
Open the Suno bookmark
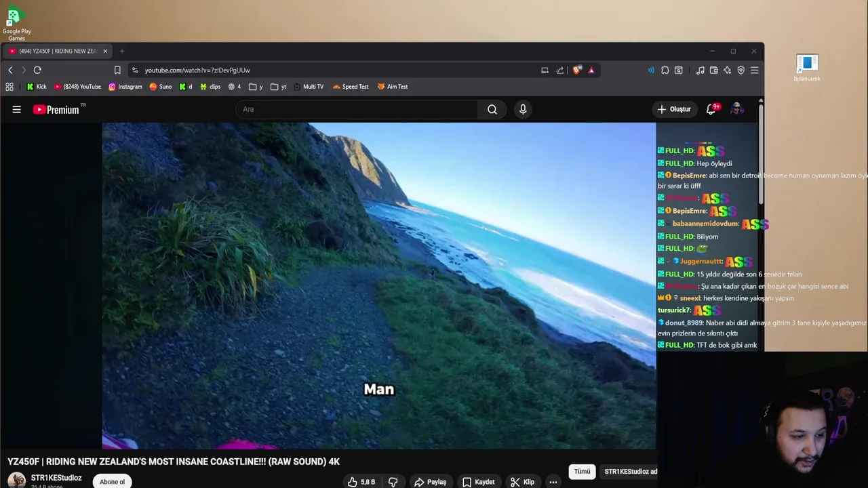pos(161,87)
